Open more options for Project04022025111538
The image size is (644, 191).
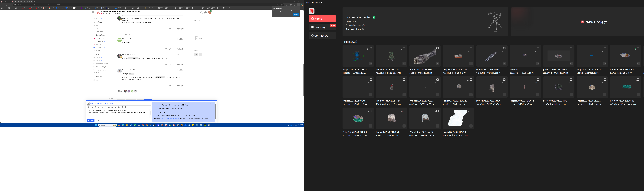[370, 64]
